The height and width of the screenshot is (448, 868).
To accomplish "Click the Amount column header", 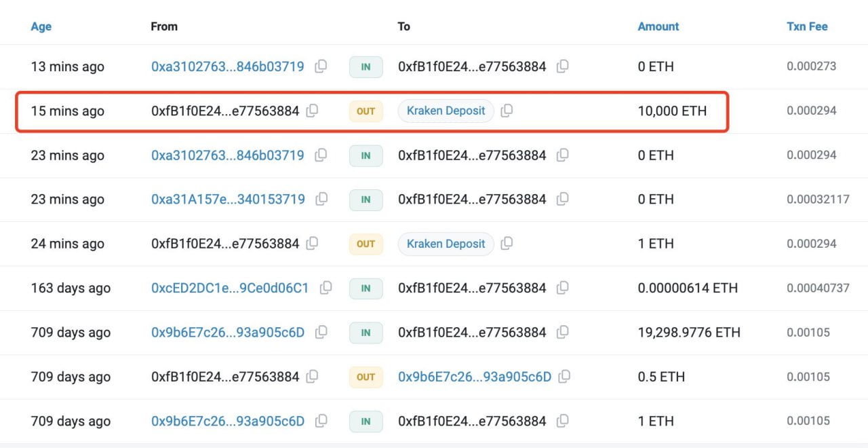I will pos(658,26).
